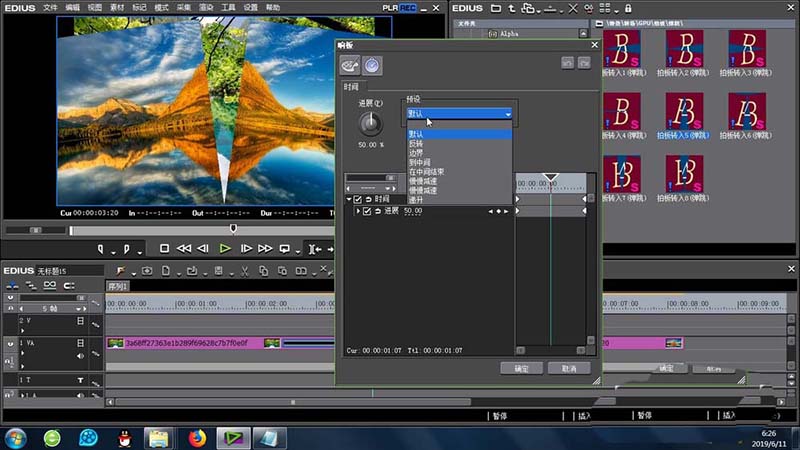Screen dimensions: 800x450
Task: Click the new sequence icon in timeline toolbar
Action: 147,271
